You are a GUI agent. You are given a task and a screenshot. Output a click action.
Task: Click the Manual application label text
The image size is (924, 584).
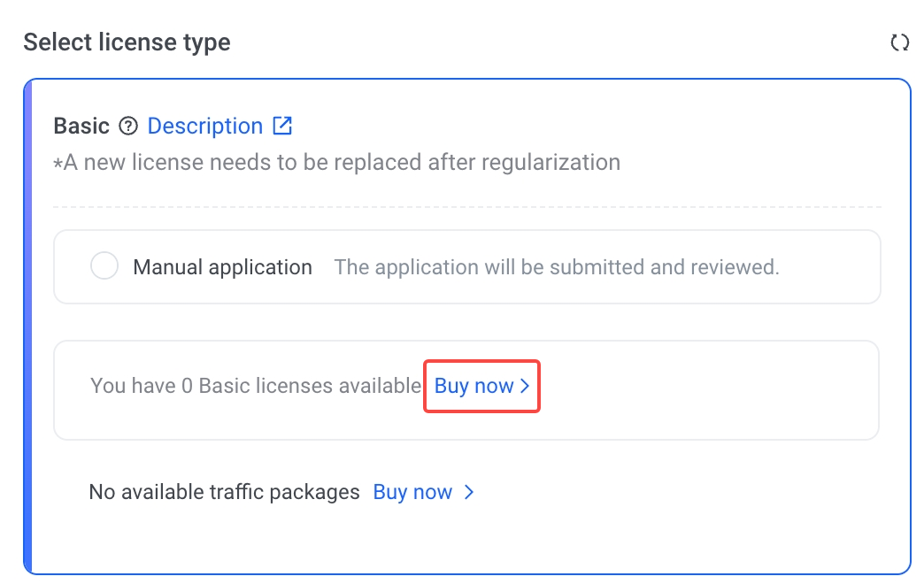pos(222,267)
